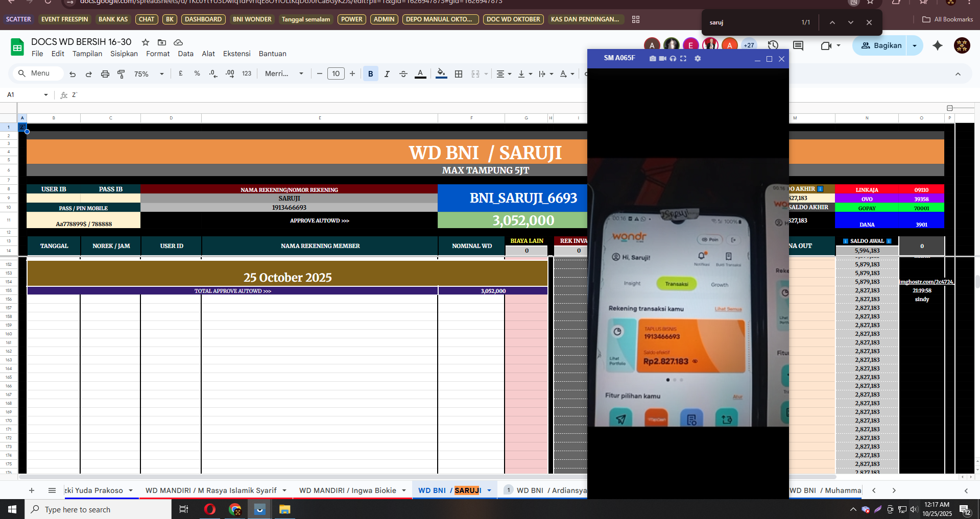Open the borders tool in toolbar

click(x=459, y=74)
